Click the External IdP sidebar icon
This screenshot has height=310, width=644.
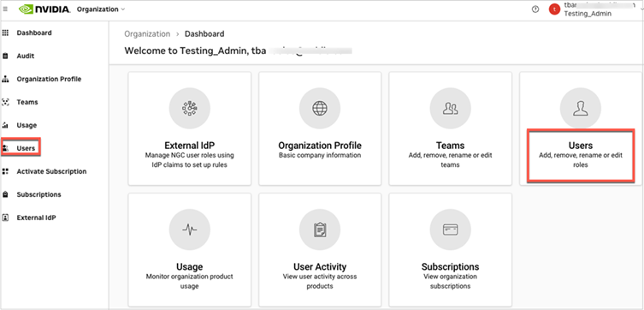(x=6, y=218)
